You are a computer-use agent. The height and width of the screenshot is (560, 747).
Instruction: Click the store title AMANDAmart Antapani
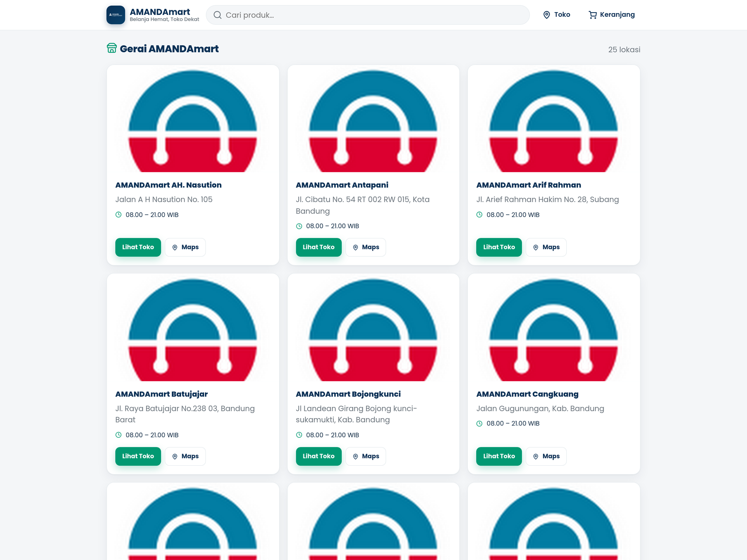tap(342, 185)
